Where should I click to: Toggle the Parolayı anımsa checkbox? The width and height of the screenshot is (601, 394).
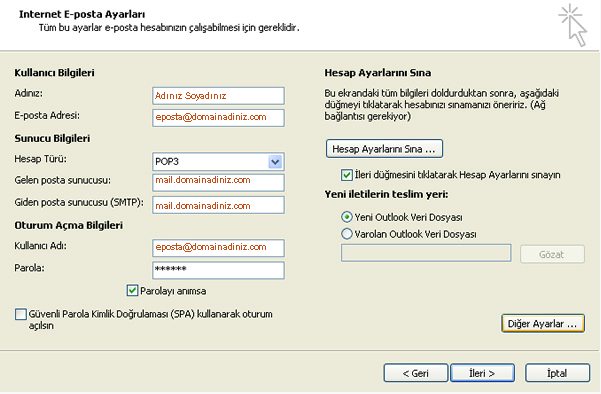coord(132,291)
